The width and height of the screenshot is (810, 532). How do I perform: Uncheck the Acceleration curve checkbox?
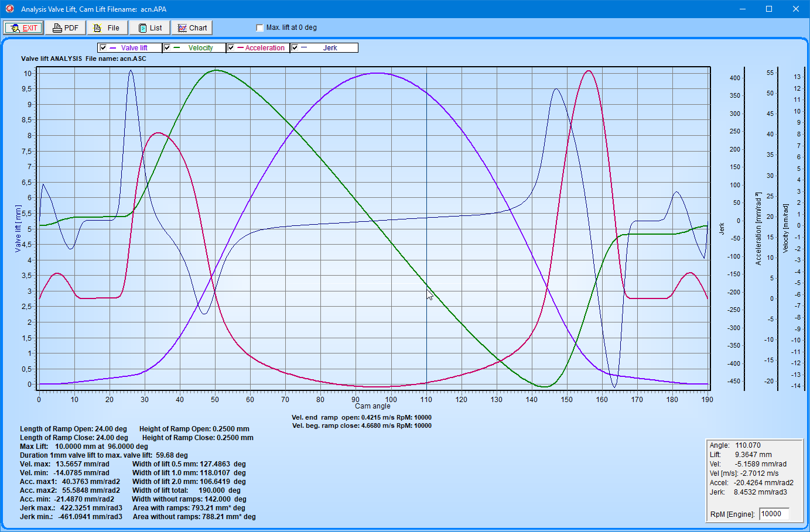(x=231, y=48)
